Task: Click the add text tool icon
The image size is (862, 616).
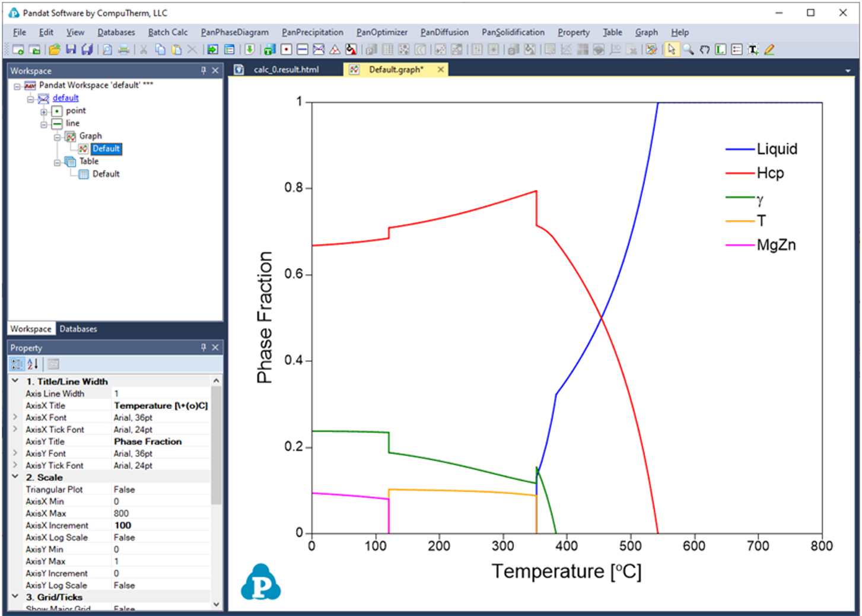Action: 753,50
